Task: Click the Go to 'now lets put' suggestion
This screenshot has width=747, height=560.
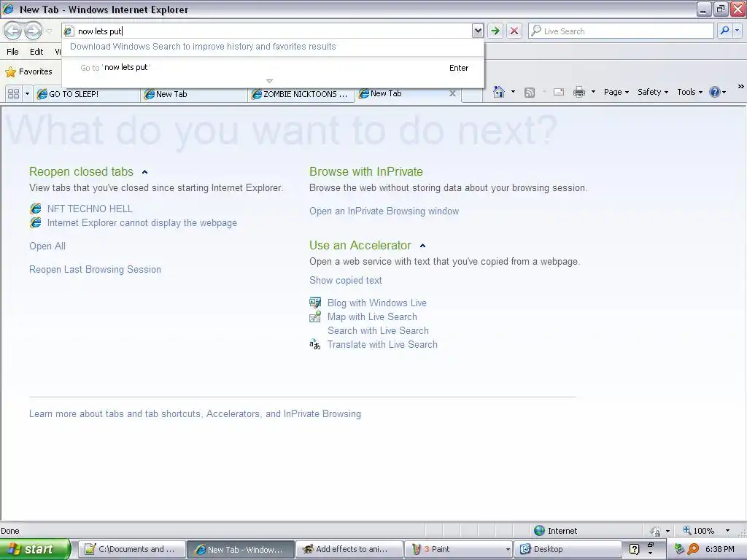Action: point(274,68)
